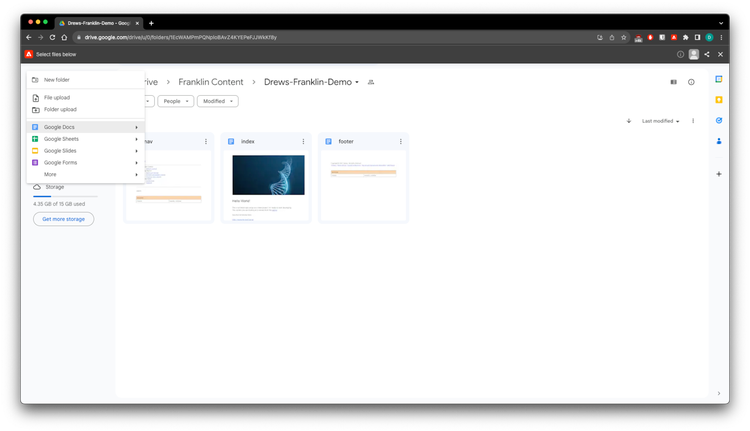Open the Modified filter dropdown
750x431 pixels.
[x=218, y=101]
